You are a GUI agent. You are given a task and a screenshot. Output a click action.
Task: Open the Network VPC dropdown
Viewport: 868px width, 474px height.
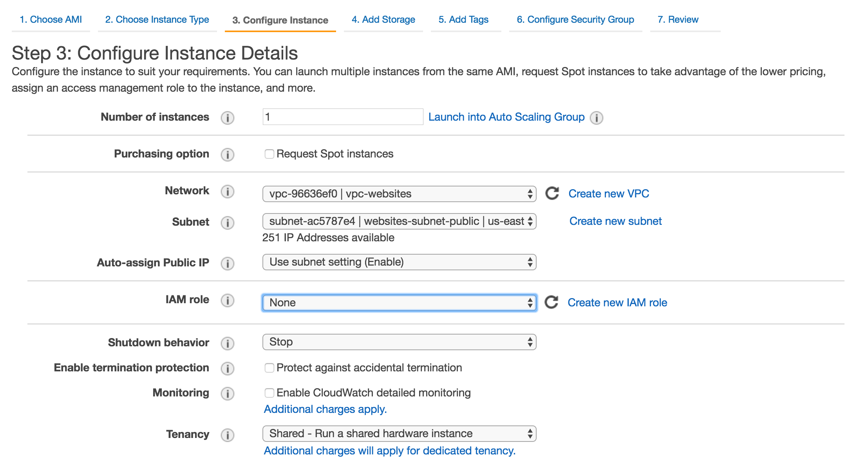pos(399,194)
